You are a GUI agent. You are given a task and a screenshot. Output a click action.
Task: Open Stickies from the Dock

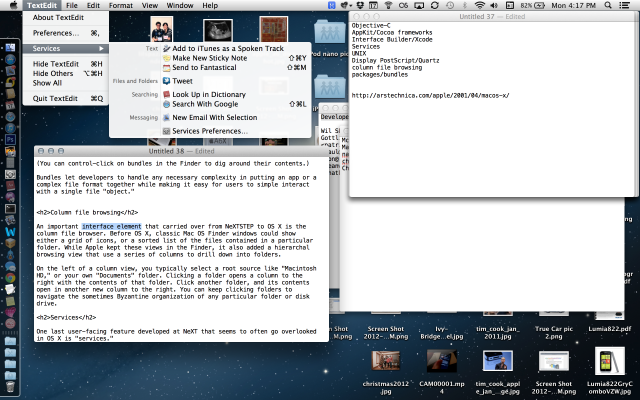click(10, 301)
